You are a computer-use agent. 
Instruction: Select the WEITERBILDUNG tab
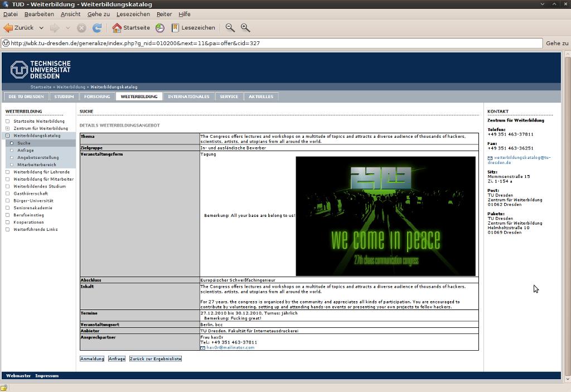click(x=139, y=96)
